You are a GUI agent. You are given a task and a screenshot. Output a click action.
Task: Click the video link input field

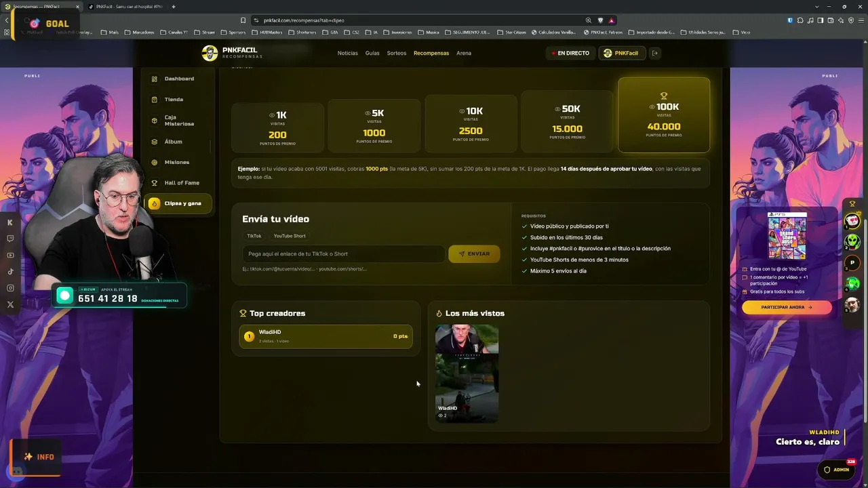point(344,253)
